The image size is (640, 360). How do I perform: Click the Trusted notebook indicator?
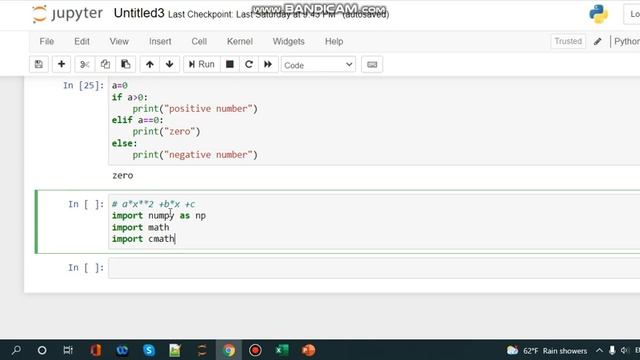point(568,41)
